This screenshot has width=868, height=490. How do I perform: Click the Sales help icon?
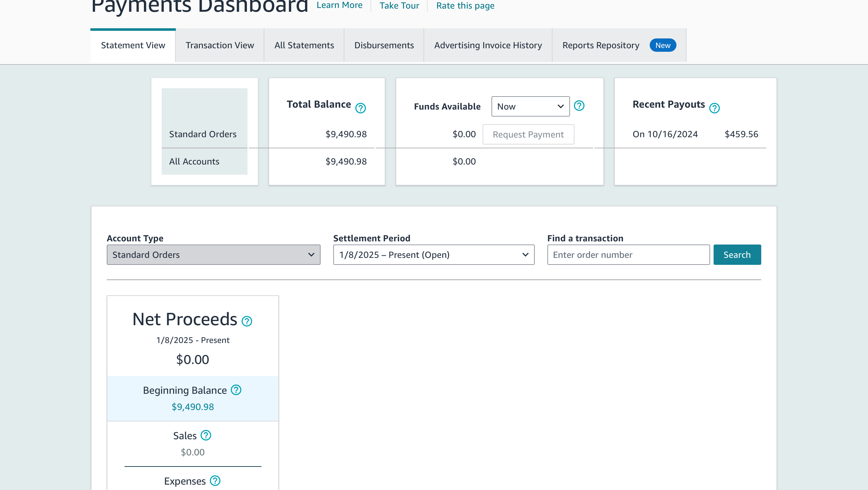pos(206,435)
